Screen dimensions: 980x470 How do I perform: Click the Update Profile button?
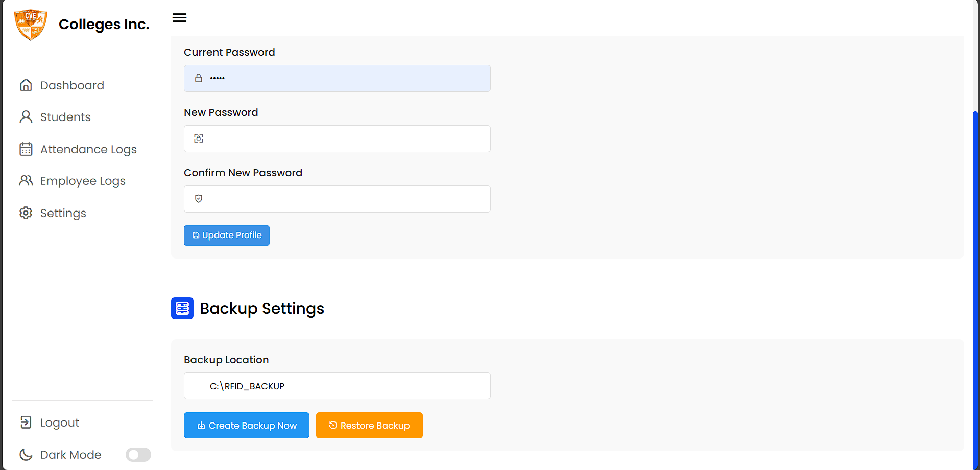tap(226, 235)
